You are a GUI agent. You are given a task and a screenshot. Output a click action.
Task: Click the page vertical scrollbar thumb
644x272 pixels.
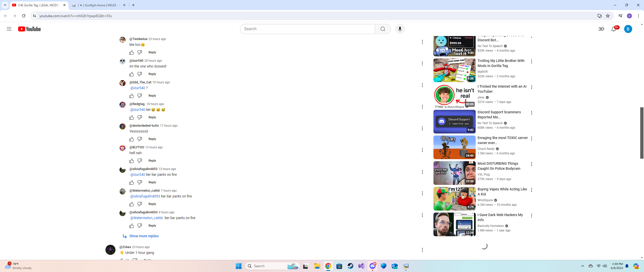coord(641,133)
